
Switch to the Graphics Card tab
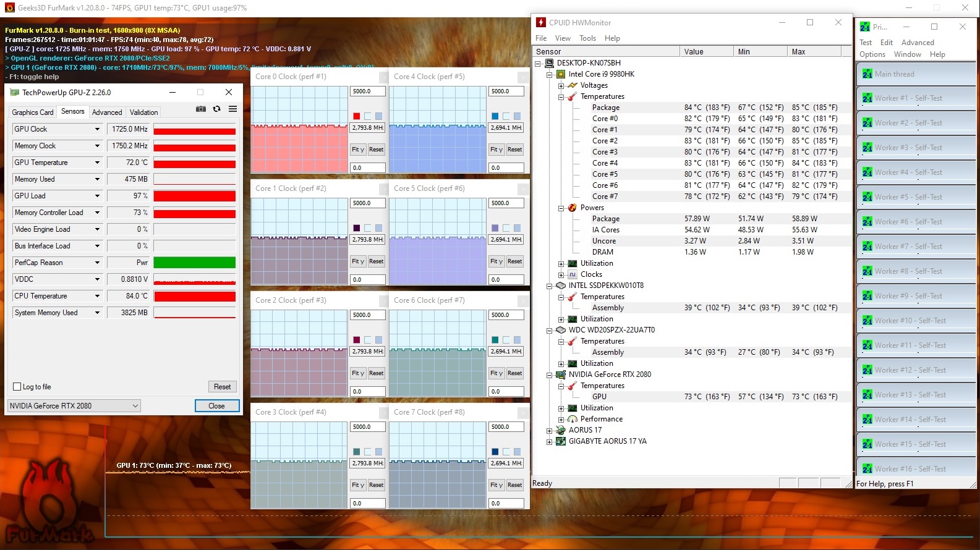(x=33, y=112)
